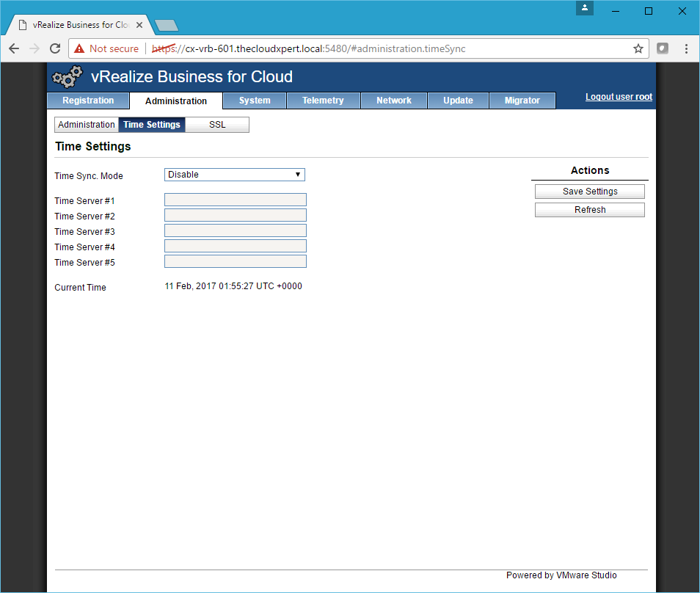Screen dimensions: 700x593
Task: Bookmark this page with the star icon
Action: (x=638, y=48)
